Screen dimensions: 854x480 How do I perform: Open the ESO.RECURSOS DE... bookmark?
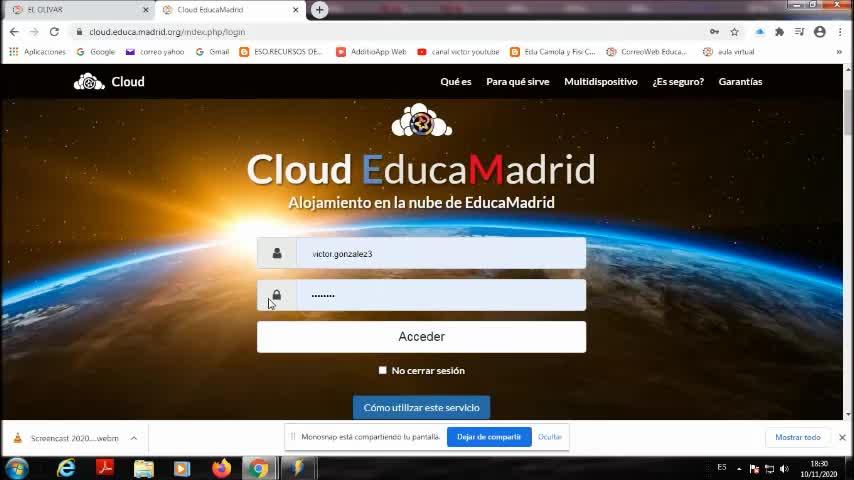281,52
